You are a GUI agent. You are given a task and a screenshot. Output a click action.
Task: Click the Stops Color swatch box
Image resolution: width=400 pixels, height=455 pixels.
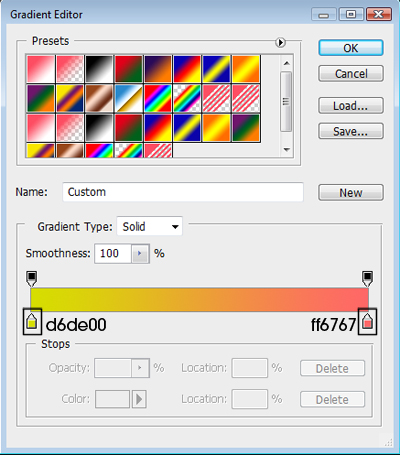point(112,399)
